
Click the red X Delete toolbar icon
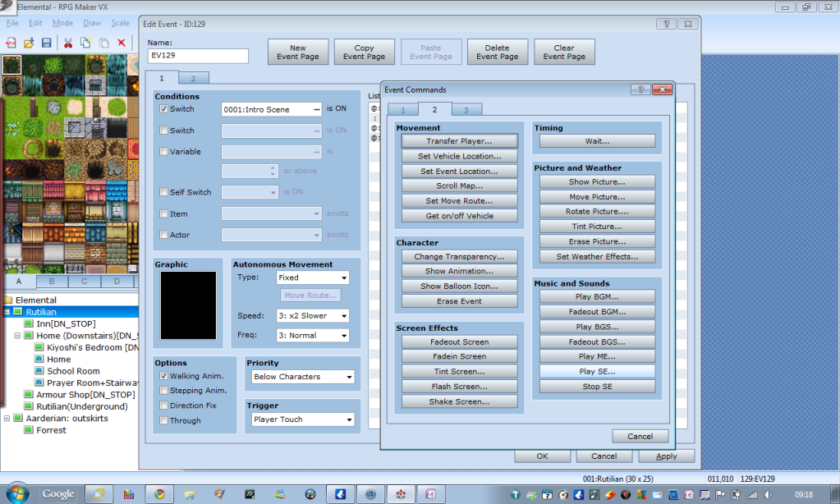(x=122, y=43)
